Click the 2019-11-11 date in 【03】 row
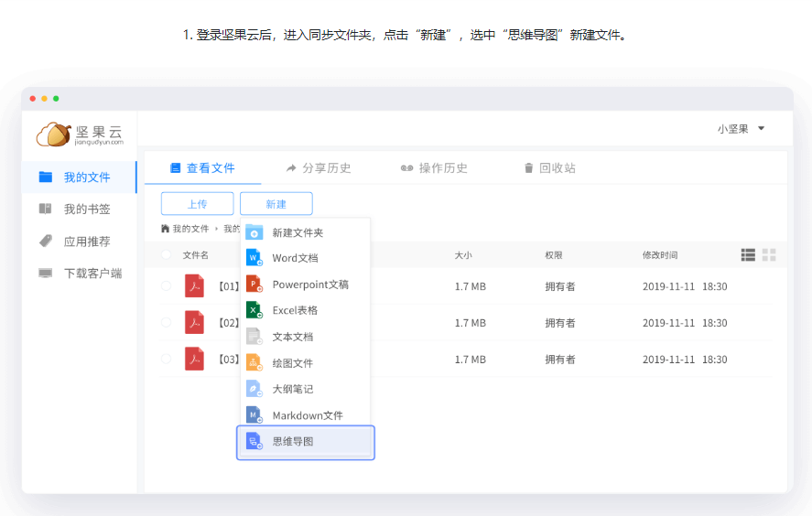Screen dimensions: 812x516 [668, 360]
